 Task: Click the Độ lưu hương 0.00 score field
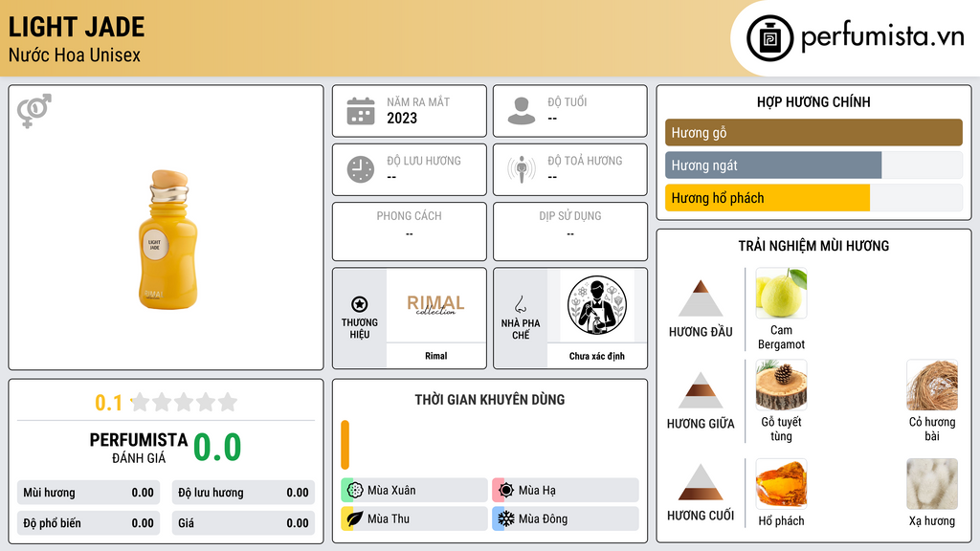click(x=243, y=493)
